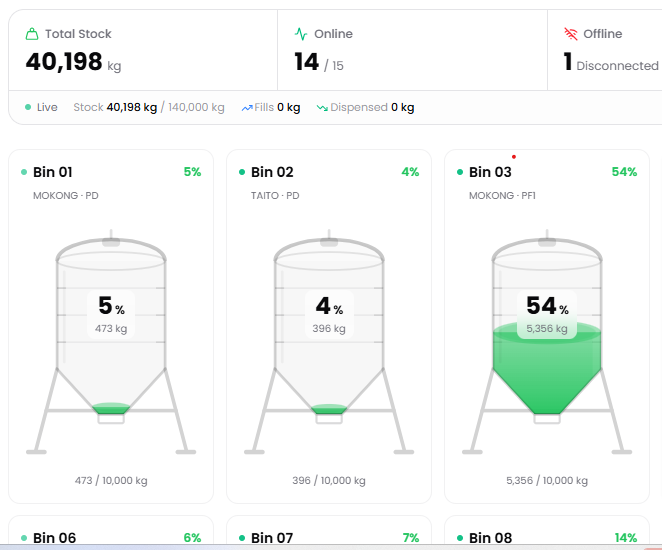
Task: Click the Total Stock bag icon
Action: (x=32, y=34)
